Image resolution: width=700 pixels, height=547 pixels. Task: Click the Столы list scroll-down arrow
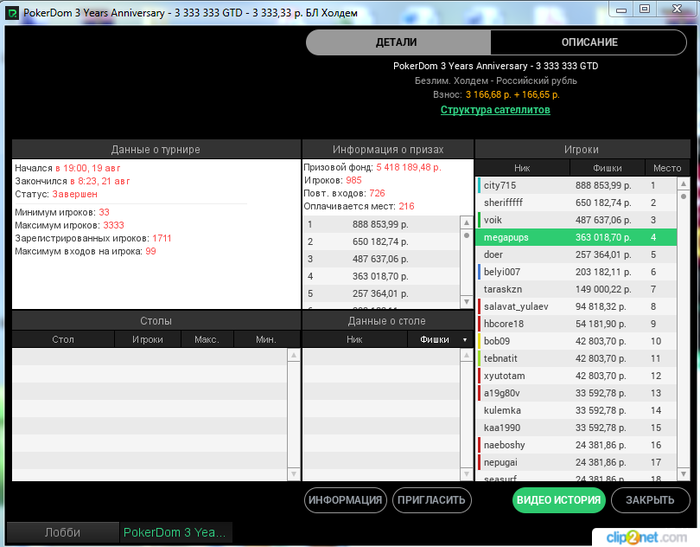[x=294, y=473]
